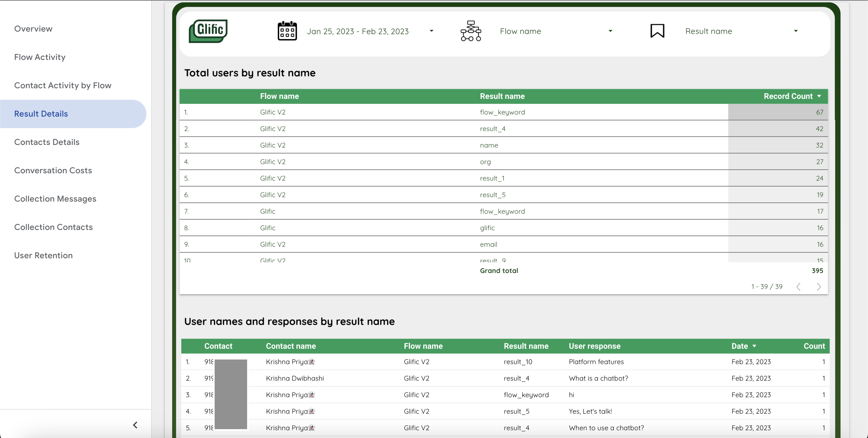Go to Contact Activity by Flow
This screenshot has height=438, width=868.
pyautogui.click(x=63, y=85)
